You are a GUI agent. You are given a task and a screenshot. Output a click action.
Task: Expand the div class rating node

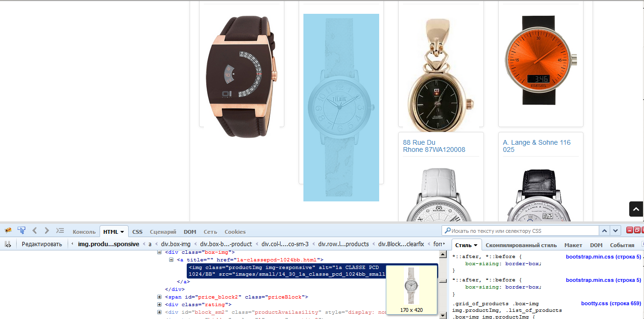160,305
